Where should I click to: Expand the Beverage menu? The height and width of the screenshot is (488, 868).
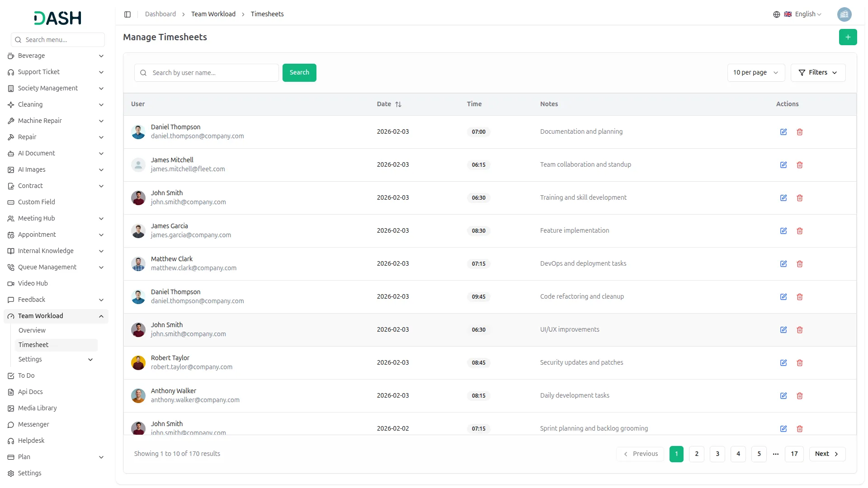tap(56, 56)
